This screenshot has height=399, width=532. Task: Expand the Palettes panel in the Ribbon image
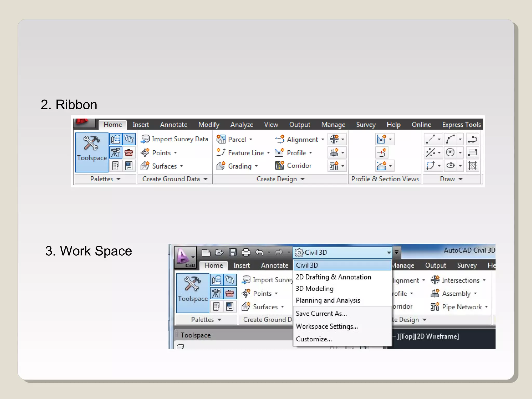[x=105, y=179]
